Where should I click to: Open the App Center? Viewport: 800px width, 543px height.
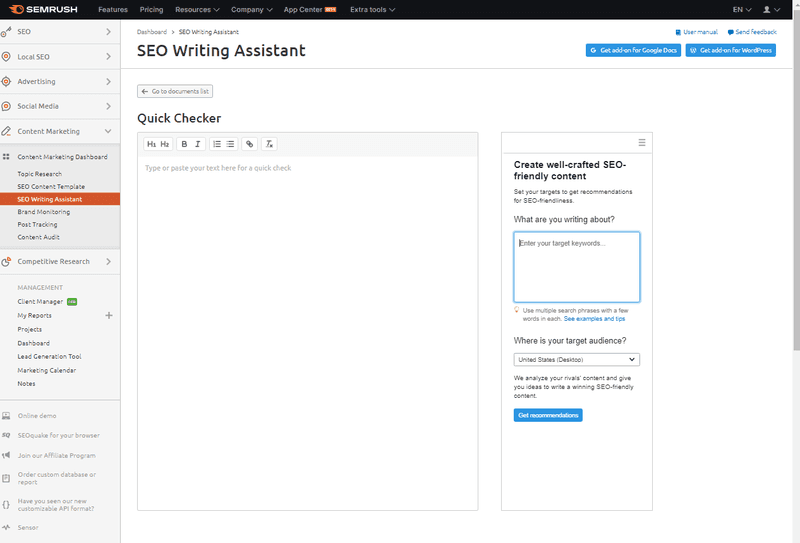pos(310,9)
